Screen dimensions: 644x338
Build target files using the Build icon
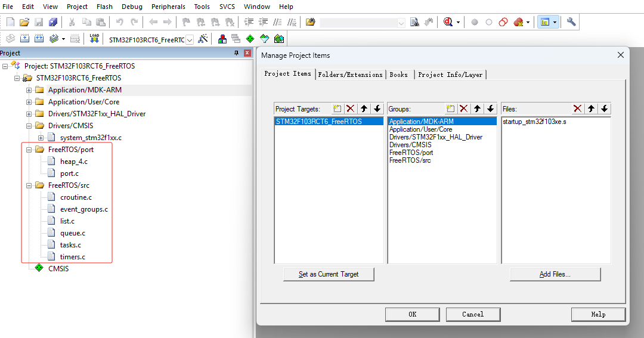24,39
